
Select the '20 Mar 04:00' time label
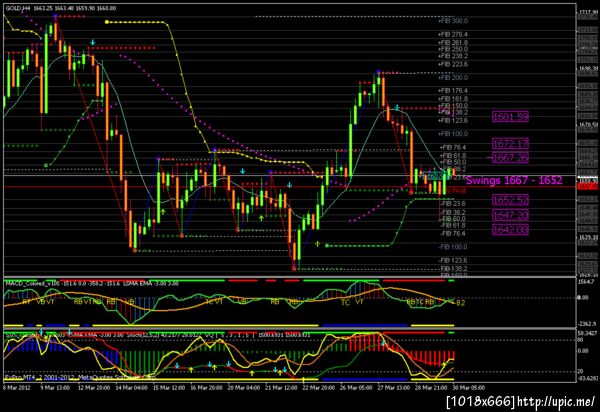(x=244, y=388)
